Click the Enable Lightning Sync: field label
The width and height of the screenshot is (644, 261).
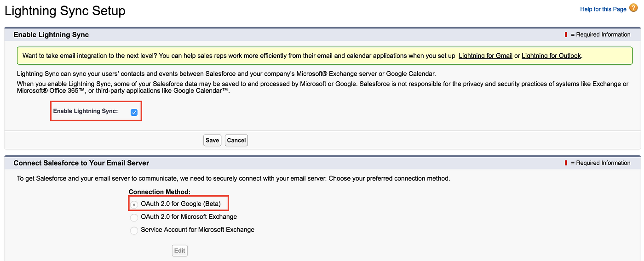[86, 111]
